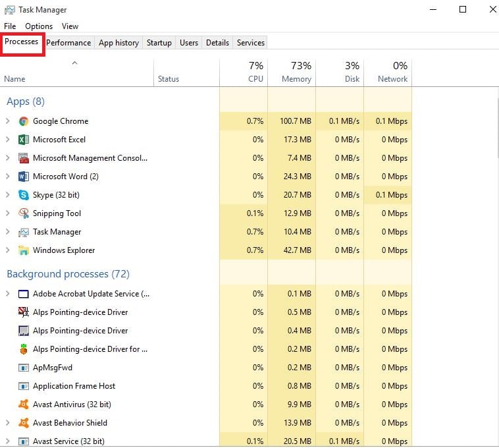The image size is (499, 448).
Task: Switch to the Details tab
Action: 217,43
